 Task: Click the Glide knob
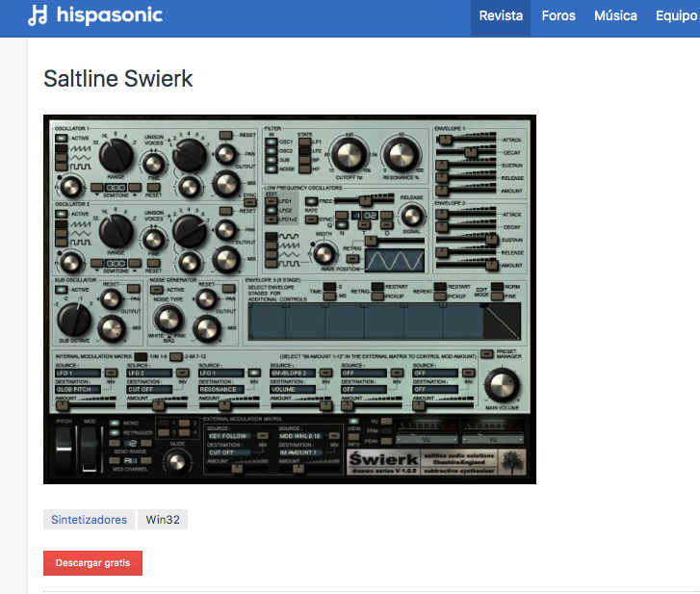click(177, 461)
